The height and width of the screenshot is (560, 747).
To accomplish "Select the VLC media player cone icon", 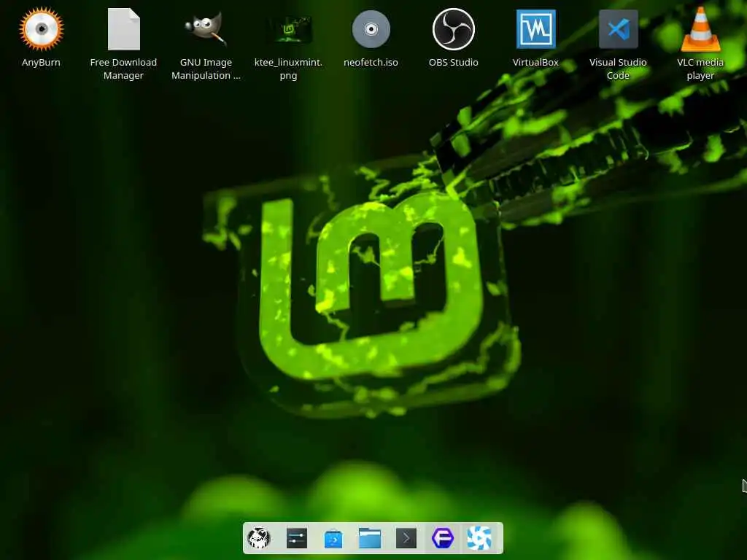I will (700, 29).
